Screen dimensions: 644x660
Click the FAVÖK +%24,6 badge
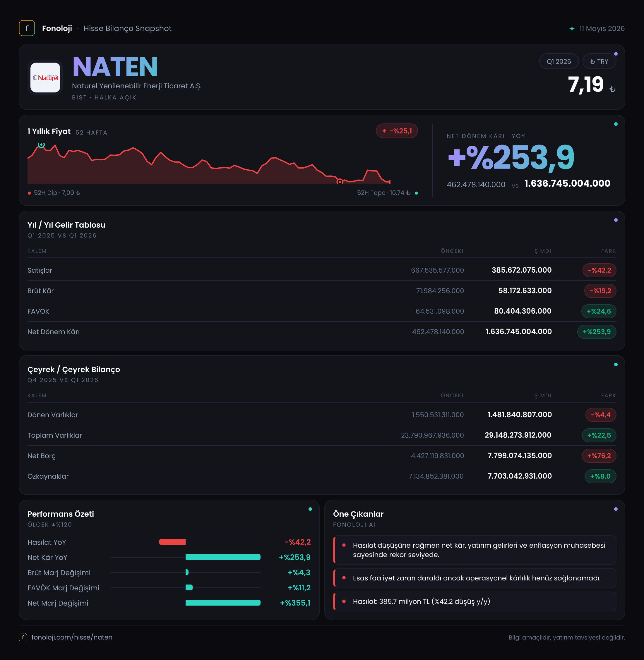598,311
